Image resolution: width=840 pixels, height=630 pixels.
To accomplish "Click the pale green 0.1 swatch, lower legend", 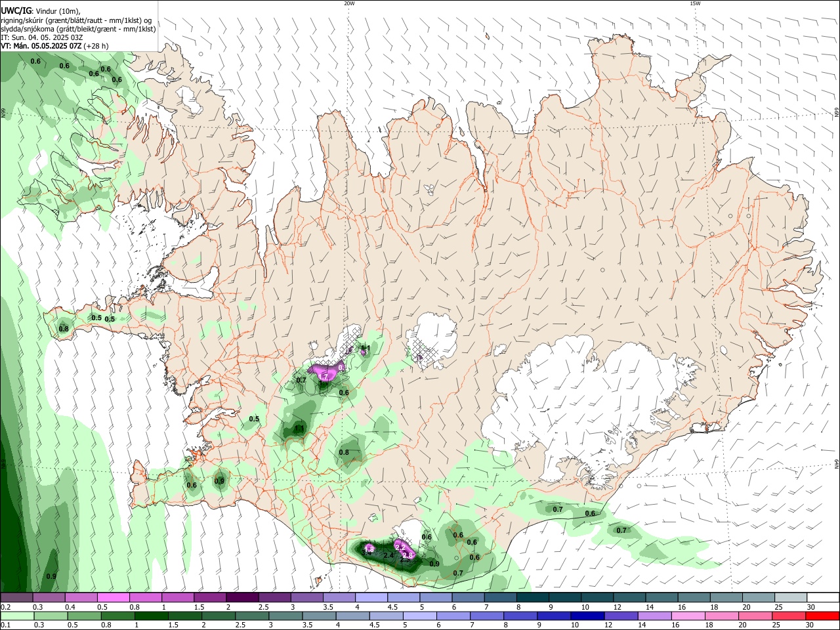I will [17, 616].
